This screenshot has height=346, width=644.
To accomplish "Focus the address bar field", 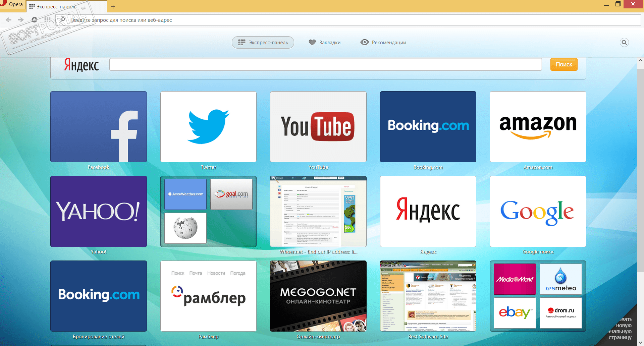I will (x=349, y=20).
